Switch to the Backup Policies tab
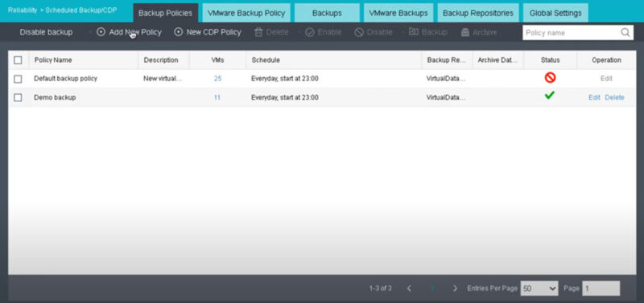This screenshot has height=303, width=644. (x=165, y=13)
